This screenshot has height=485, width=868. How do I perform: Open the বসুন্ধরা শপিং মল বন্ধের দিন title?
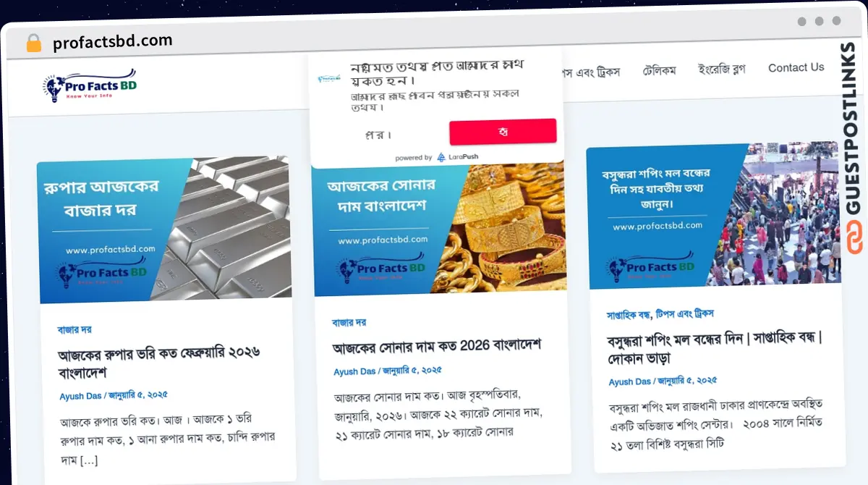[x=716, y=348]
